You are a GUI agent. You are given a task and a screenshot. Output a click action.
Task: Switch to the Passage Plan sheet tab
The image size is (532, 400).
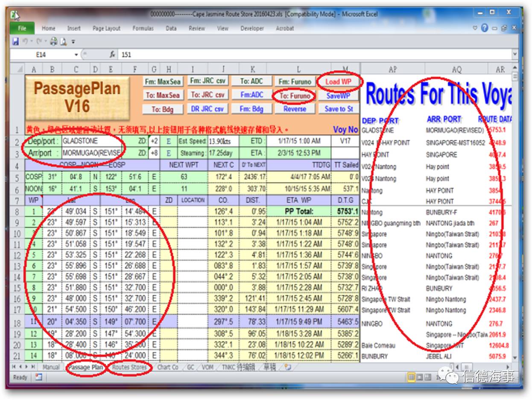86,367
